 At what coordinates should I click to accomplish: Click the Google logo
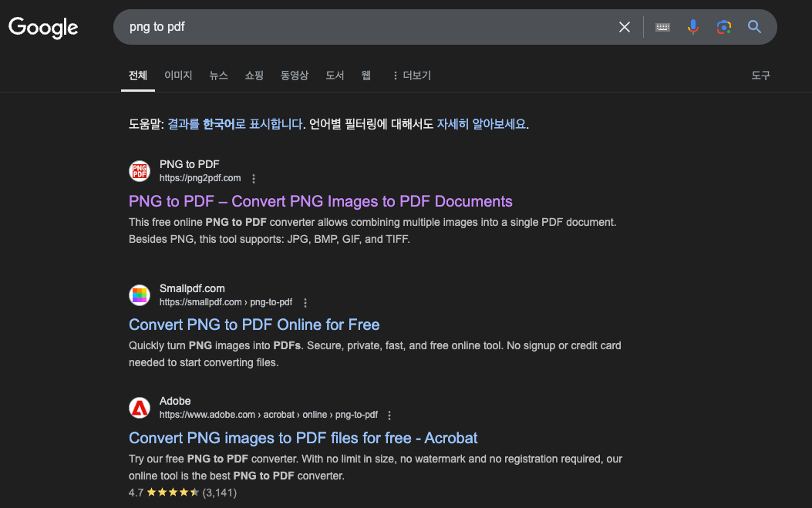click(43, 28)
